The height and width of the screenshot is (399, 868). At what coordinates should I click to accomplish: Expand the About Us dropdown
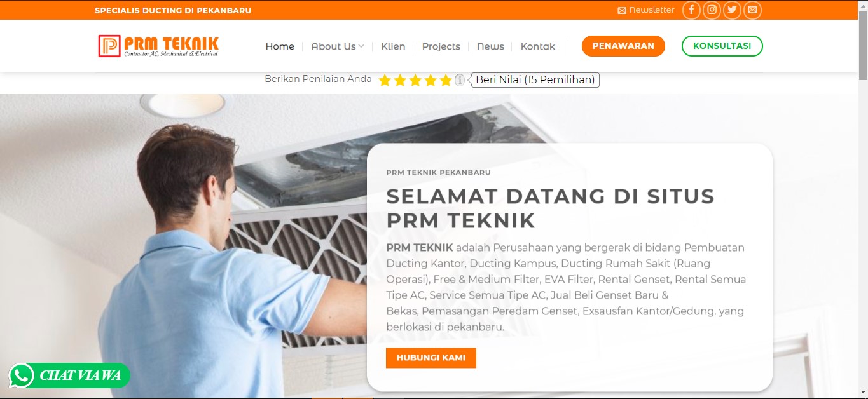[337, 46]
